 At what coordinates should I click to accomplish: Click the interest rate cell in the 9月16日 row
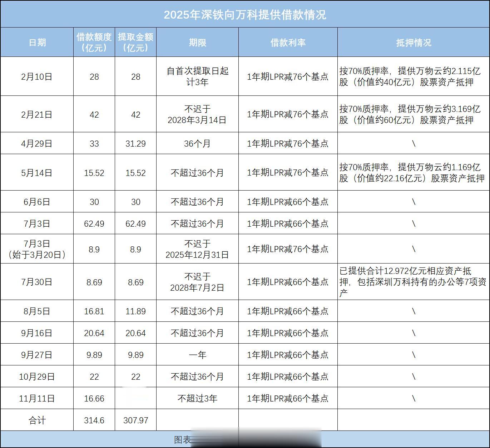288,333
